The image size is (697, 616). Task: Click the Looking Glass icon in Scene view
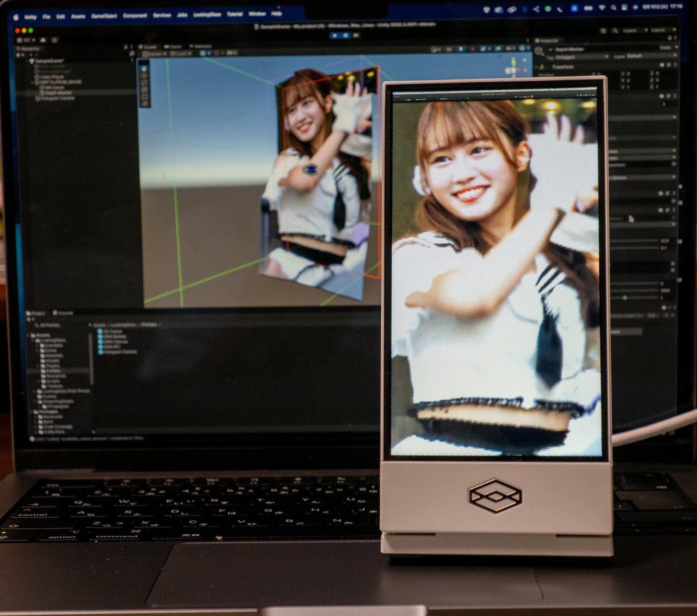tap(310, 169)
